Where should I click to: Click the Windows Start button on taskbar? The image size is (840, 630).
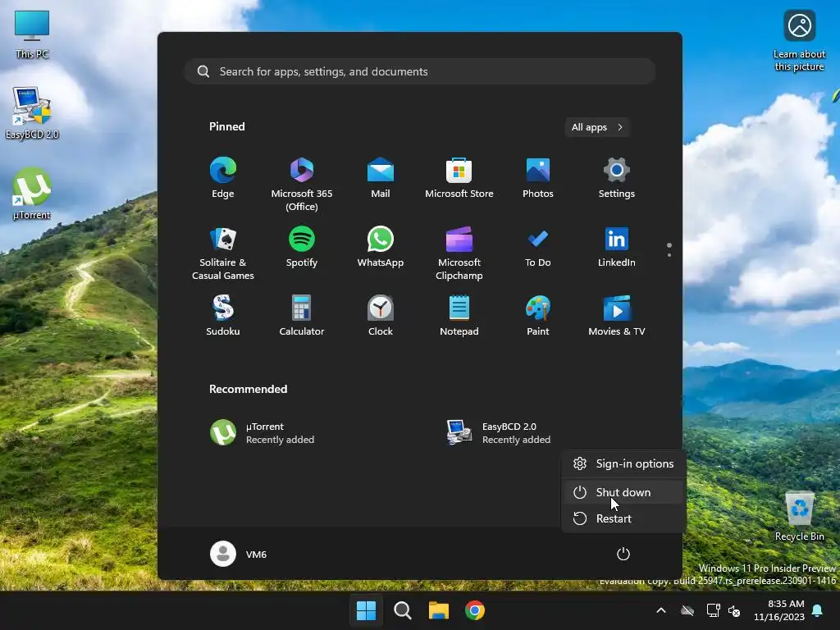367,610
